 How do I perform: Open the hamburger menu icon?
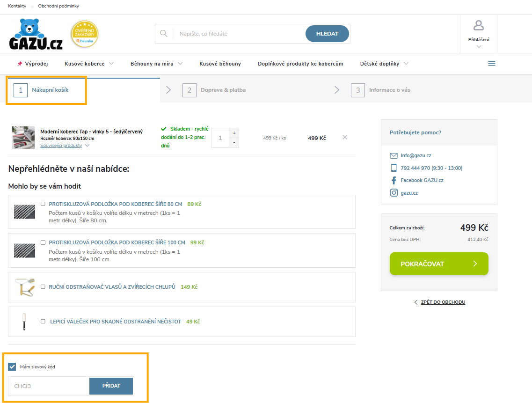tap(491, 64)
